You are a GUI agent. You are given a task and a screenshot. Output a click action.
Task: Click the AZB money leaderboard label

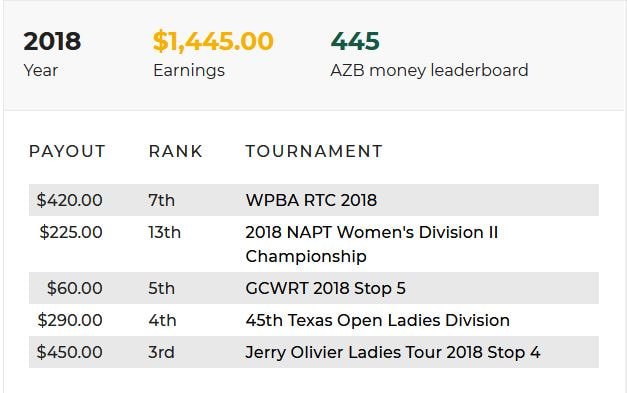click(429, 70)
